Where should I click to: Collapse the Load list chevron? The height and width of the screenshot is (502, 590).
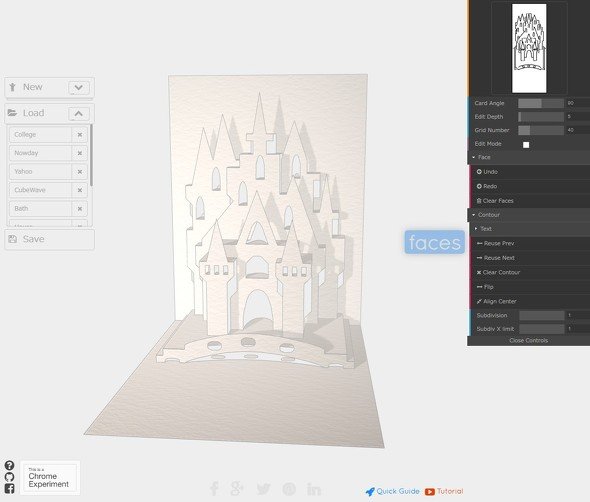pos(79,114)
